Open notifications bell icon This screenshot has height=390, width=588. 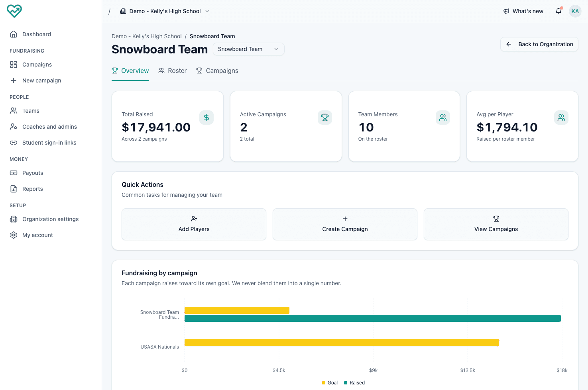[559, 11]
